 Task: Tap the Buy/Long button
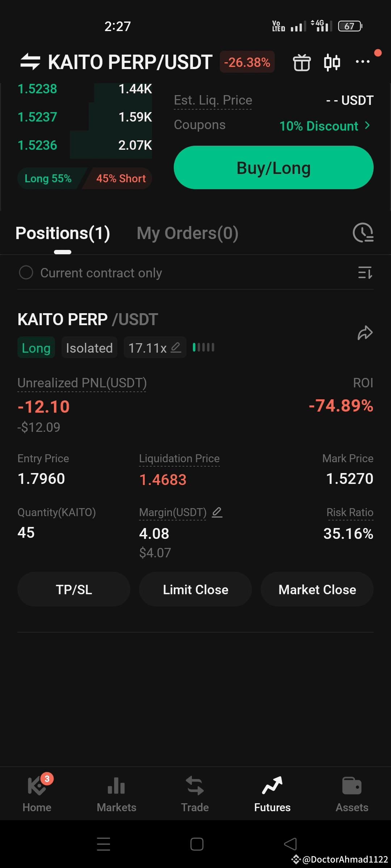tap(274, 167)
